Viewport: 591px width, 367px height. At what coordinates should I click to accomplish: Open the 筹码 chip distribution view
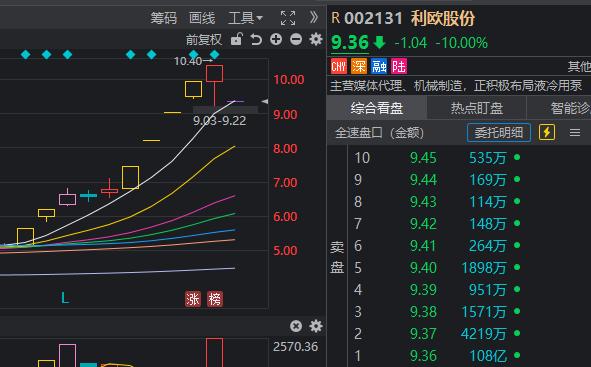click(x=164, y=18)
